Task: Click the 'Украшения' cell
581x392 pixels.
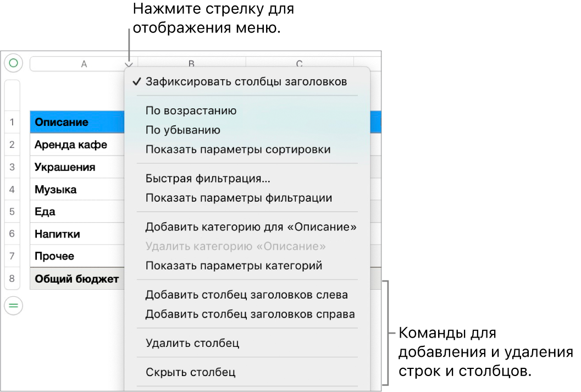Action: tap(77, 167)
